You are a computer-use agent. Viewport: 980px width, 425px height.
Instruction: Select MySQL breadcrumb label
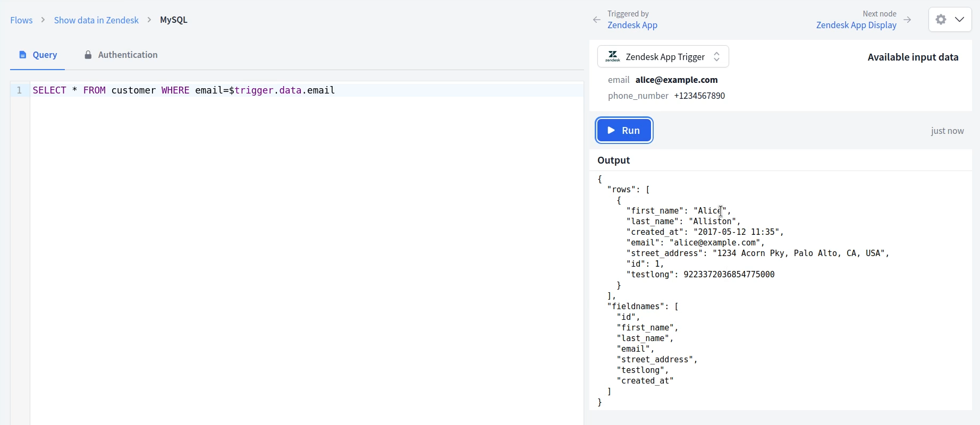pyautogui.click(x=174, y=20)
